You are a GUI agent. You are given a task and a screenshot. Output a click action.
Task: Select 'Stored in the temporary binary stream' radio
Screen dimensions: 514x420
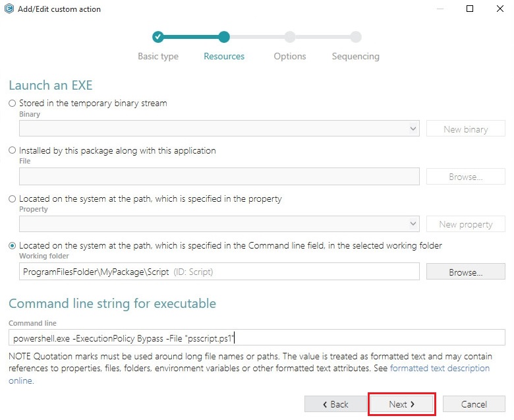click(12, 104)
